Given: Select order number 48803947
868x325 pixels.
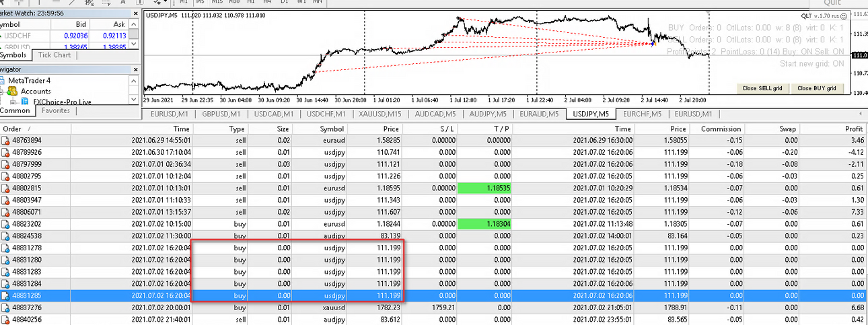Looking at the screenshot, I should tap(27, 201).
